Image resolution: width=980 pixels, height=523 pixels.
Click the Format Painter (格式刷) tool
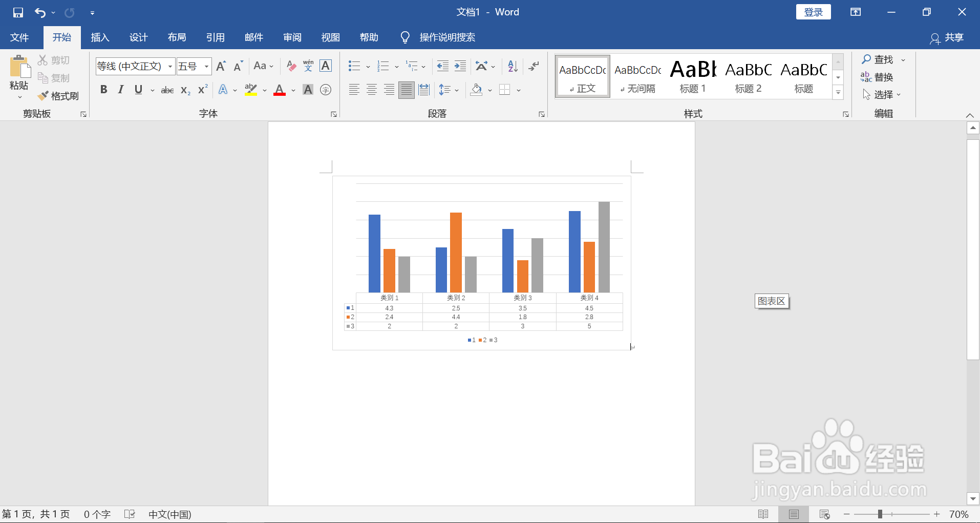pos(58,96)
